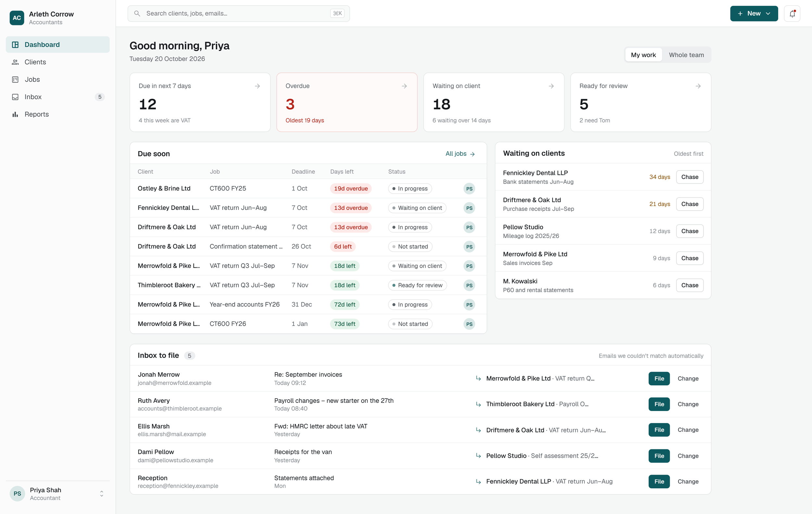
Task: Click arrow on the Overdue card
Action: tap(404, 86)
